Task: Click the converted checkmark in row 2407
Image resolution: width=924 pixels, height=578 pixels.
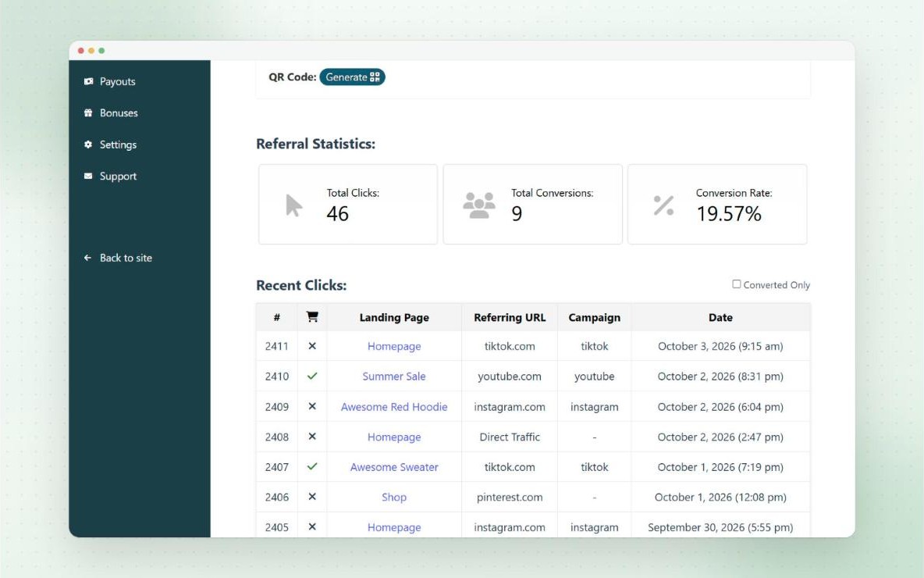Action: pos(312,466)
